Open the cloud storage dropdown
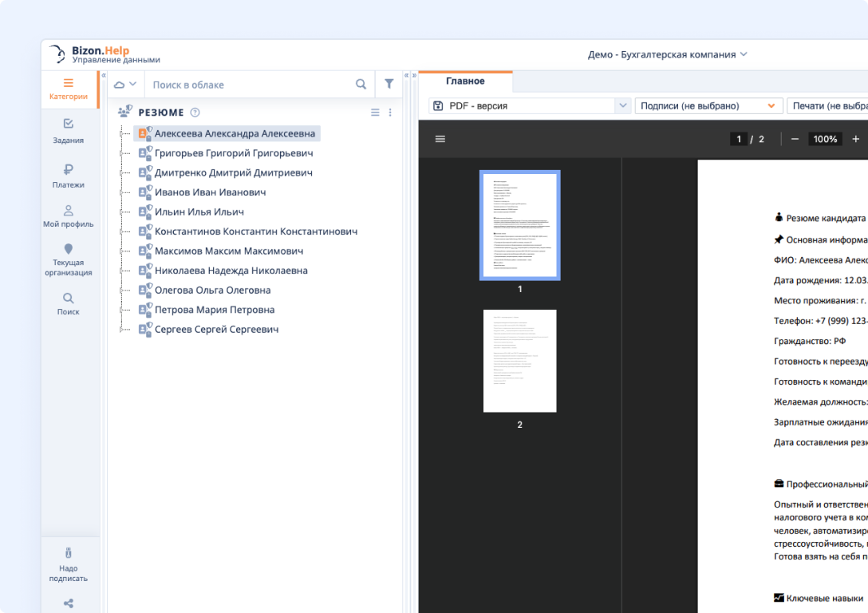Image resolution: width=868 pixels, height=613 pixels. tap(125, 84)
